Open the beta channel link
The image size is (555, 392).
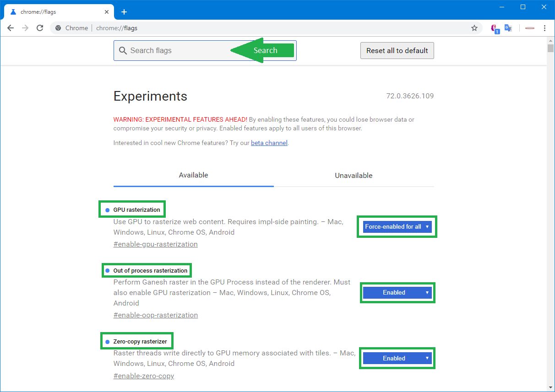269,143
